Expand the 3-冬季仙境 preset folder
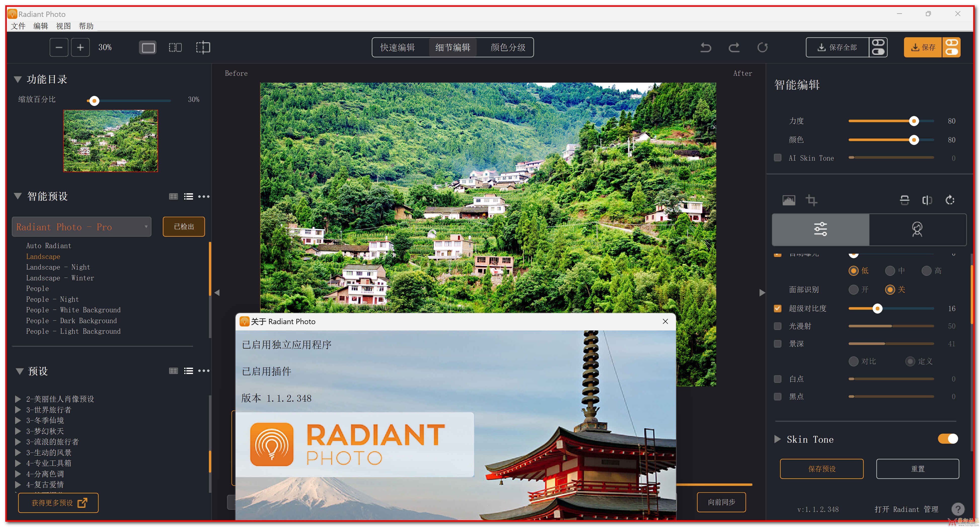980x527 pixels. (18, 421)
